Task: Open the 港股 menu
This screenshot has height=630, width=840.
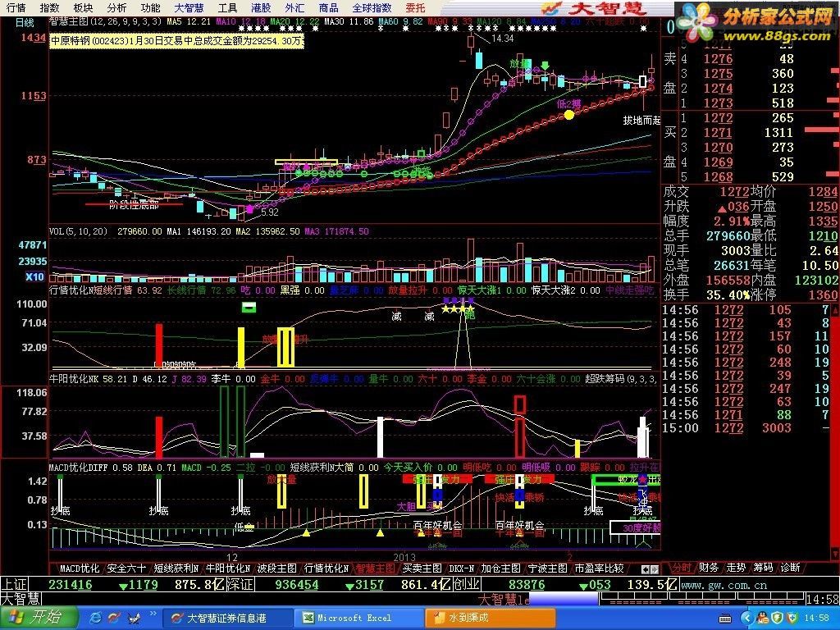Action: [261, 7]
